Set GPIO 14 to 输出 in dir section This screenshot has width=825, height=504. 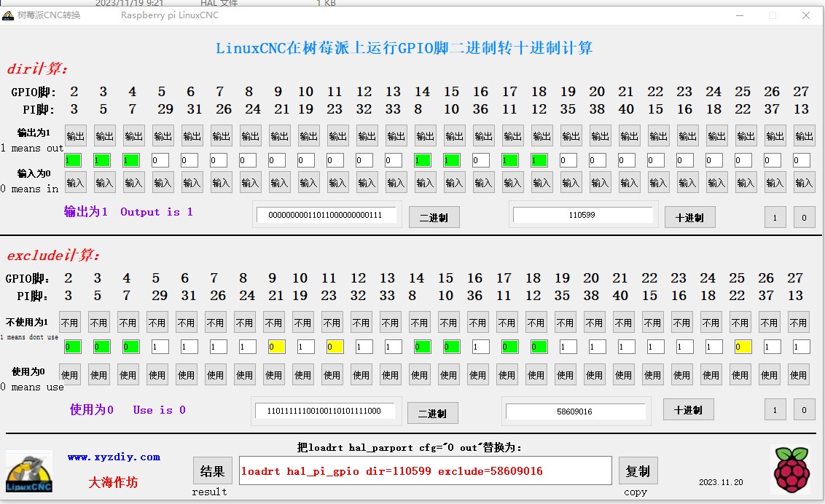[x=425, y=137]
